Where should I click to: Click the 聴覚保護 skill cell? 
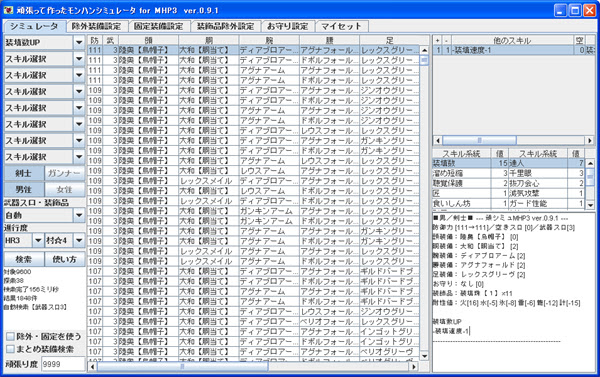click(461, 183)
